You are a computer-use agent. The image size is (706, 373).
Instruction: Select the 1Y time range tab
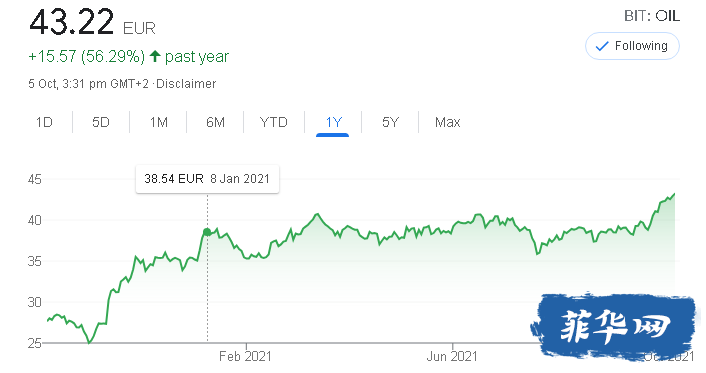(333, 122)
